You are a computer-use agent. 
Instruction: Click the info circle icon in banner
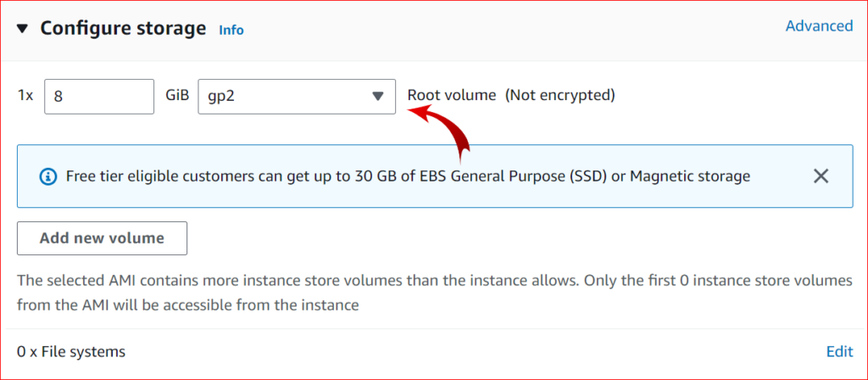point(47,176)
